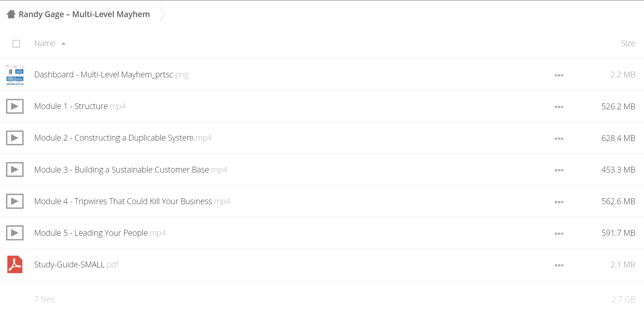The height and width of the screenshot is (318, 644).
Task: Click video icon for Module 2 file
Action: click(x=15, y=138)
